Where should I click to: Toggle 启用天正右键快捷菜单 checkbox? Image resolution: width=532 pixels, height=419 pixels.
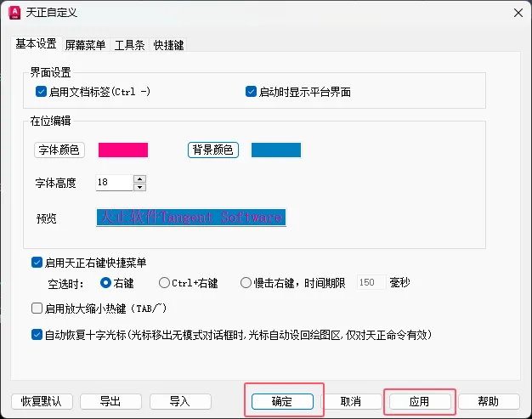pyautogui.click(x=37, y=263)
